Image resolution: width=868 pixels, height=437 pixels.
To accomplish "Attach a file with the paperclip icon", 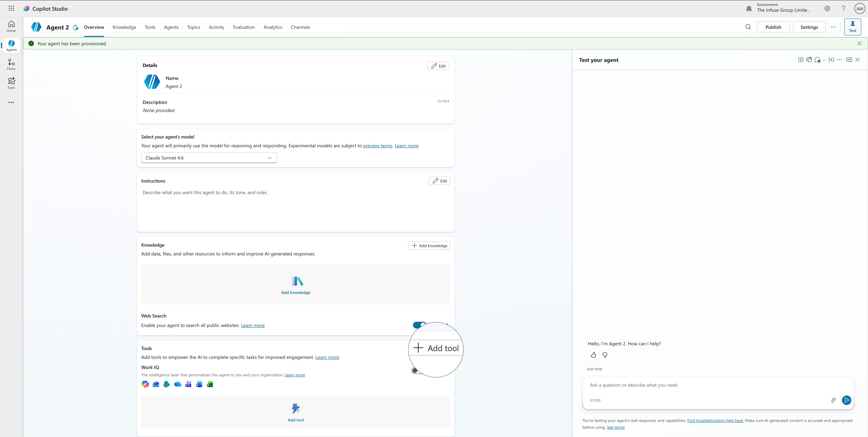I will tap(833, 400).
